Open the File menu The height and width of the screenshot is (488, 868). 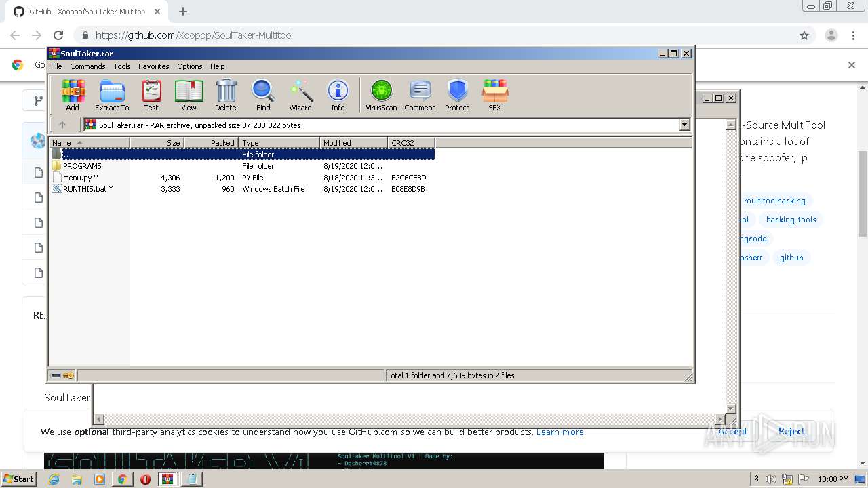[56, 66]
